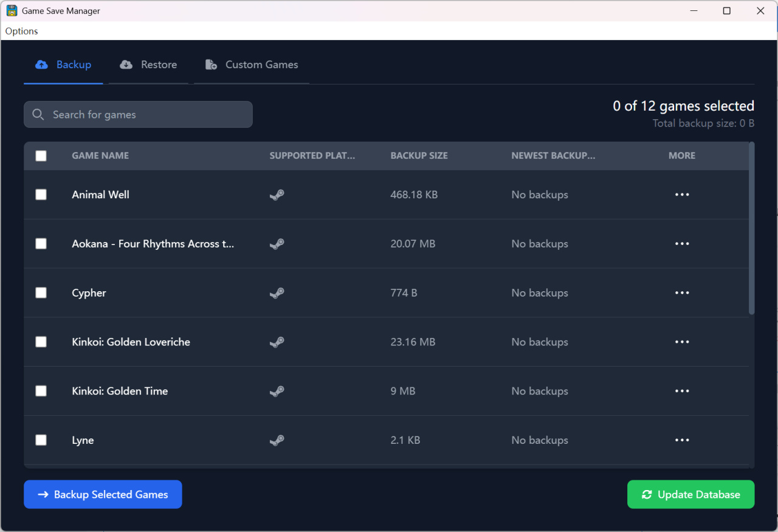Tick the Kinkoi: Golden Loveriche checkbox
The width and height of the screenshot is (778, 532).
(x=41, y=342)
